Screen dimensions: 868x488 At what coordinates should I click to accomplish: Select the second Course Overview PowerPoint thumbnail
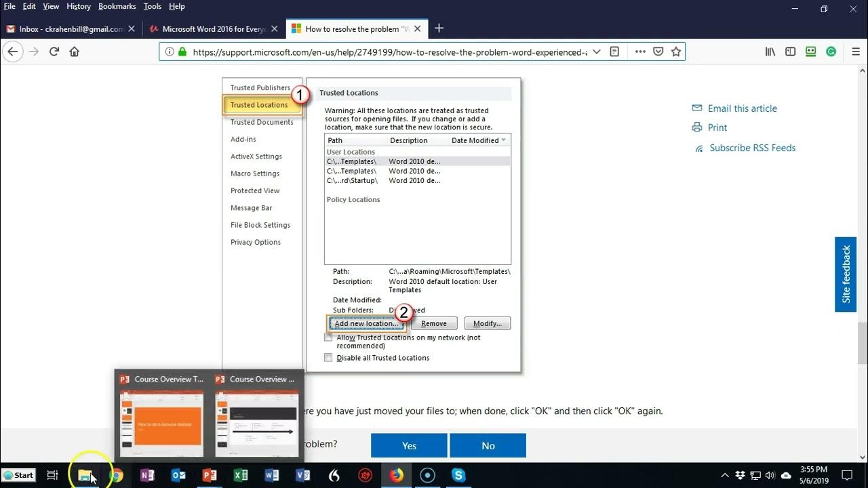pos(256,417)
